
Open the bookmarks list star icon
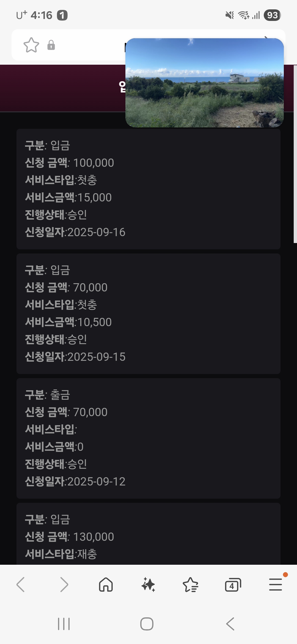[x=190, y=584]
